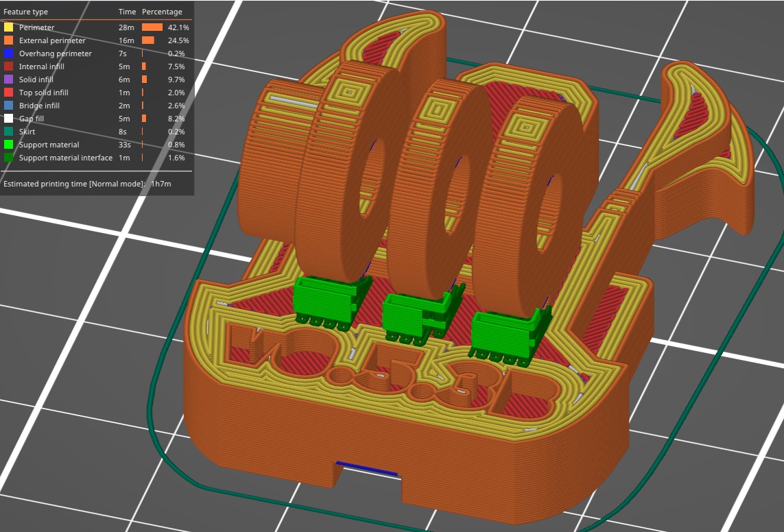Click the Estimated printing time text
This screenshot has height=532, width=784.
74,184
